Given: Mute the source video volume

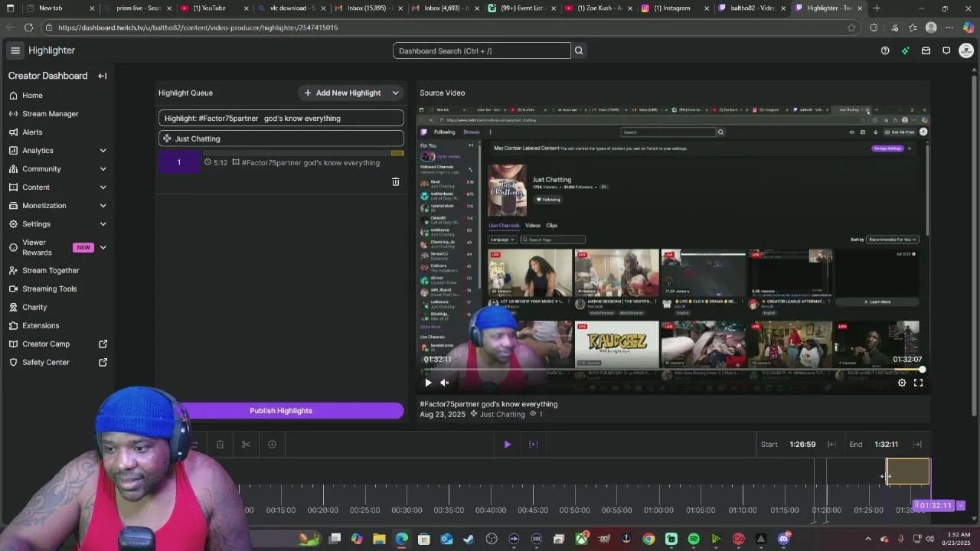Looking at the screenshot, I should [445, 383].
